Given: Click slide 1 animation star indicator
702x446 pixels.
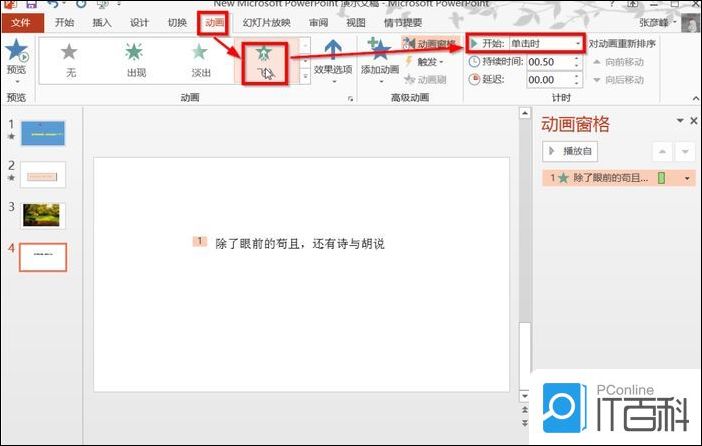Looking at the screenshot, I should (x=11, y=136).
